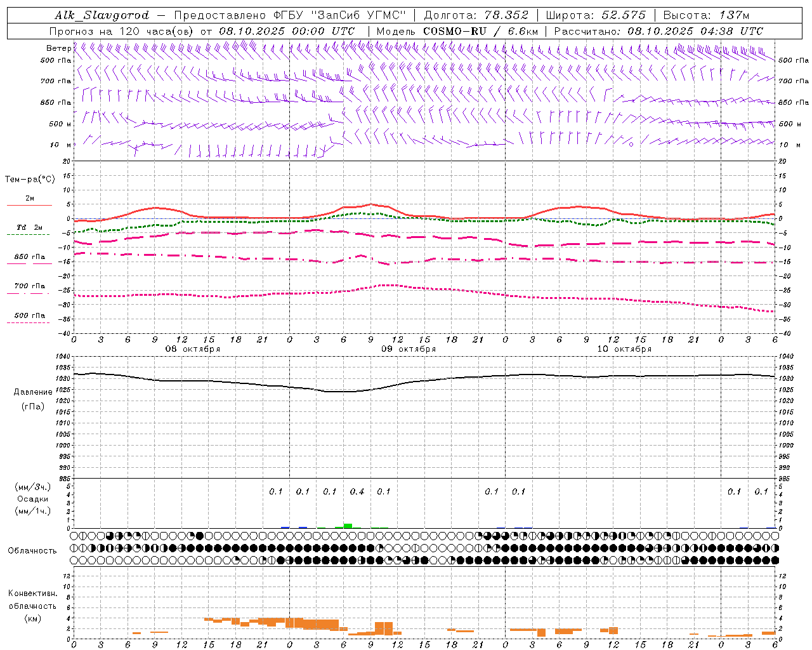The width and height of the screenshot is (812, 650).
Task: Click the 10 октября date label
Action: point(624,349)
